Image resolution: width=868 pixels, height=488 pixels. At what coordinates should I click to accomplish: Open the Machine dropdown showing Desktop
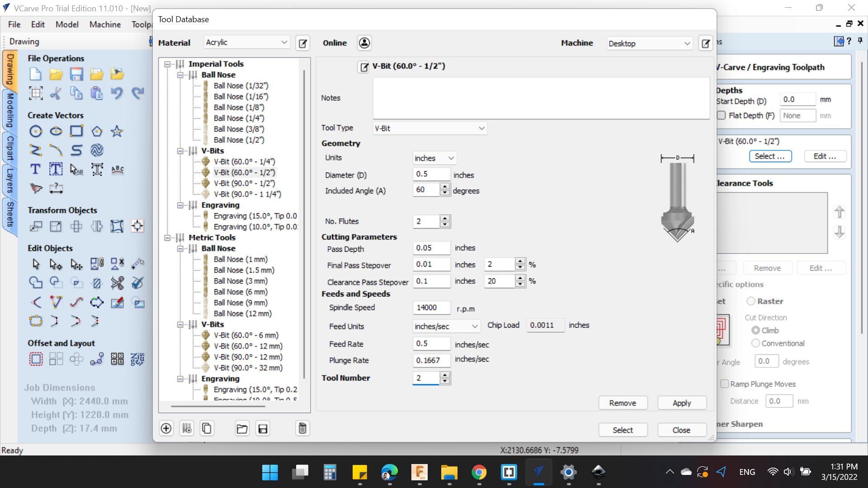(x=650, y=43)
